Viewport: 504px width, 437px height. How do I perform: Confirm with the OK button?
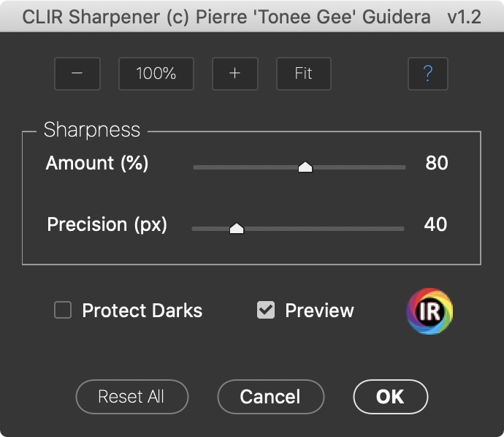tap(390, 397)
